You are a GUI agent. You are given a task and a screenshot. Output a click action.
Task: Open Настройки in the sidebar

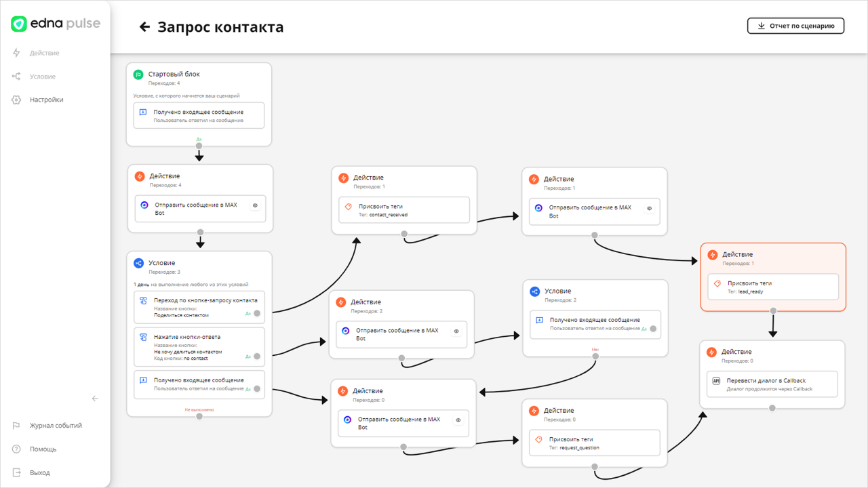pyautogui.click(x=46, y=100)
